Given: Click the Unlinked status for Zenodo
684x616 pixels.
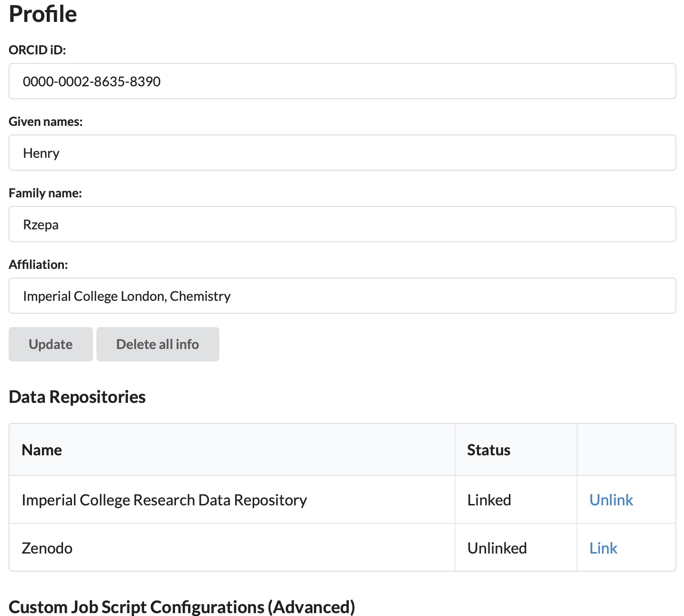Looking at the screenshot, I should point(497,548).
